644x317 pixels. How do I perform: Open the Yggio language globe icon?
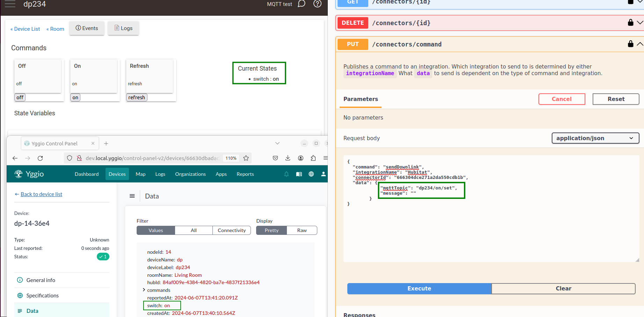tap(311, 174)
